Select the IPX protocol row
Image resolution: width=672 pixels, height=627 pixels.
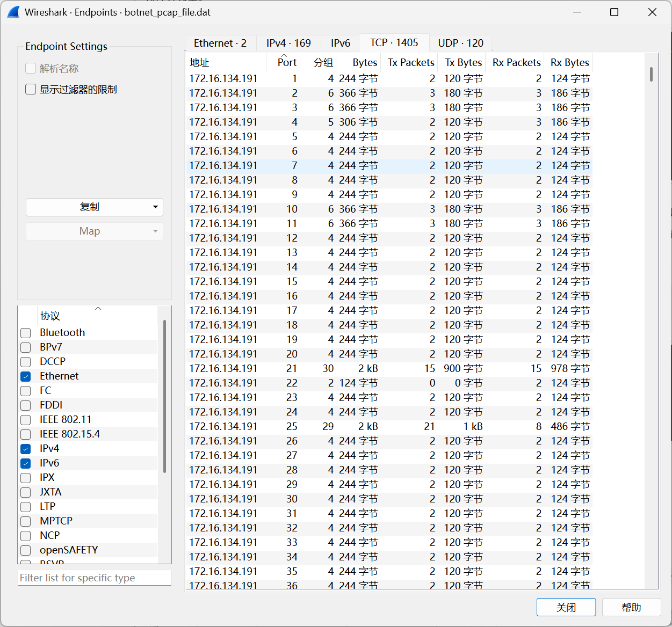[89, 477]
